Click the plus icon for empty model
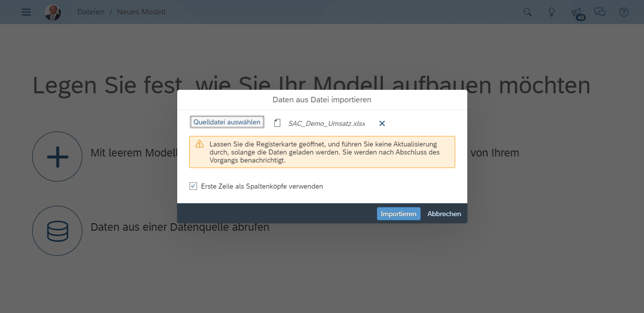Image resolution: width=644 pixels, height=313 pixels. click(57, 156)
